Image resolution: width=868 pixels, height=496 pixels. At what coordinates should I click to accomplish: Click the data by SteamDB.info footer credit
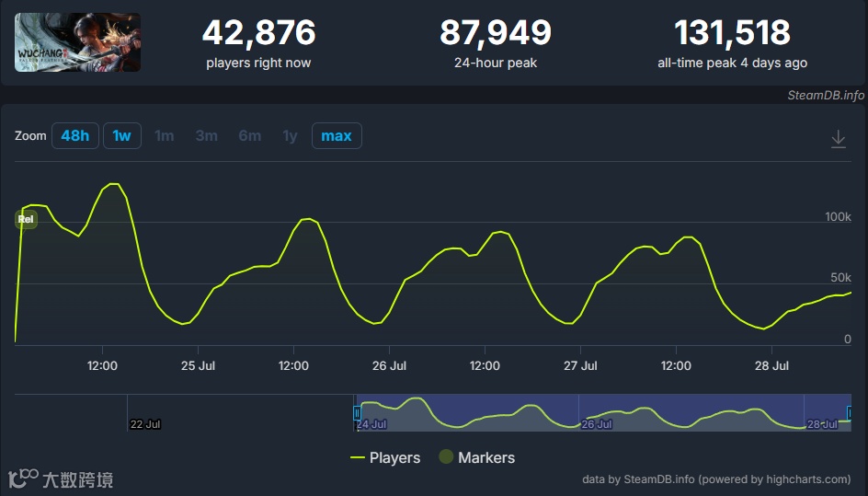coord(716,479)
